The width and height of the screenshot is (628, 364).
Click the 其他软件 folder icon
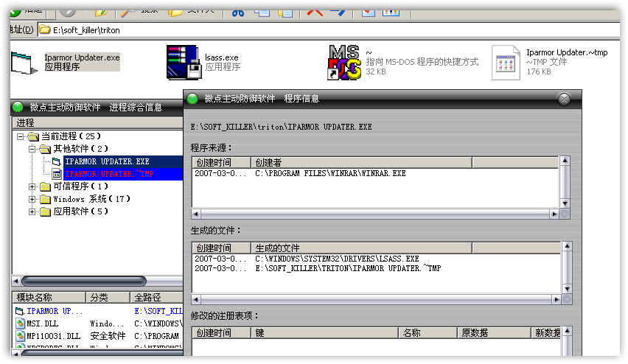45,150
